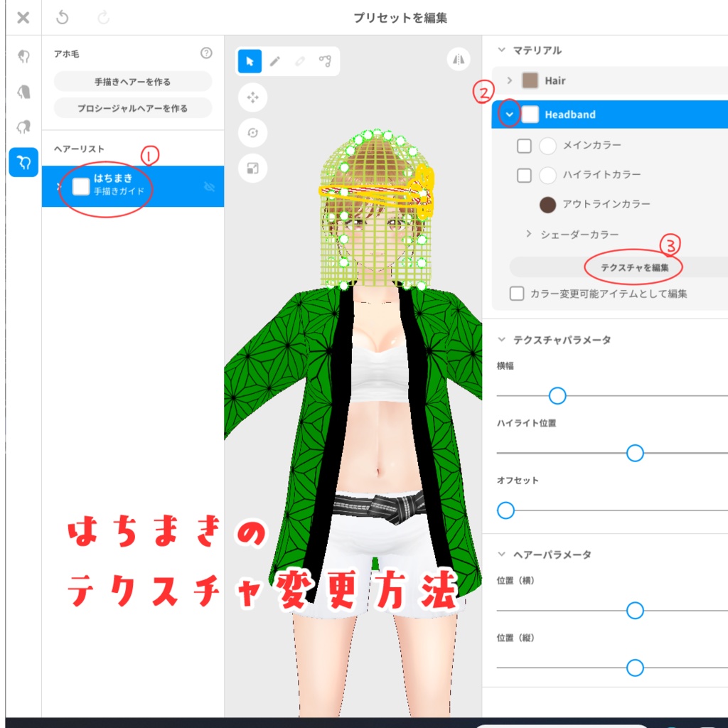Activate the camera rotate tool
Image resolution: width=728 pixels, height=728 pixels.
tap(254, 134)
